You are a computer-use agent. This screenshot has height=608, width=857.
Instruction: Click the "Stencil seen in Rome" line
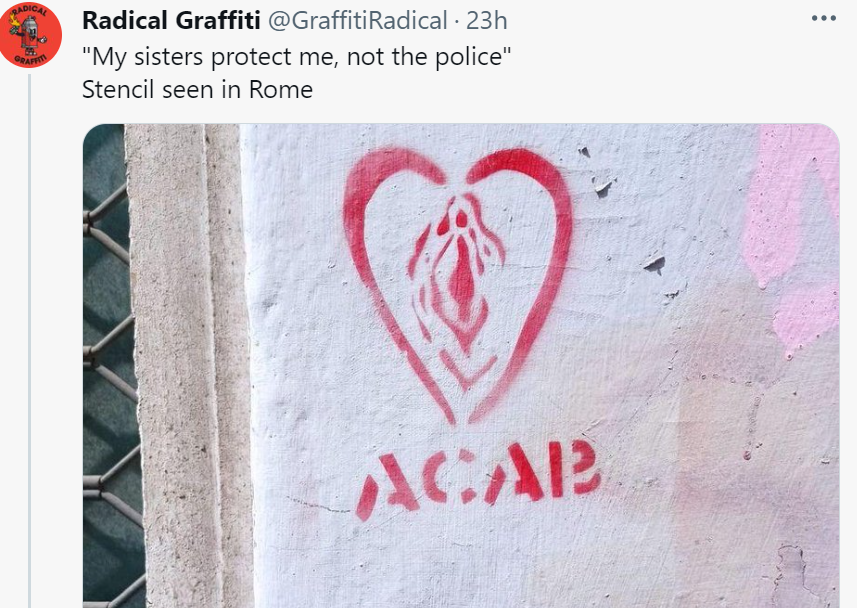coord(197,89)
